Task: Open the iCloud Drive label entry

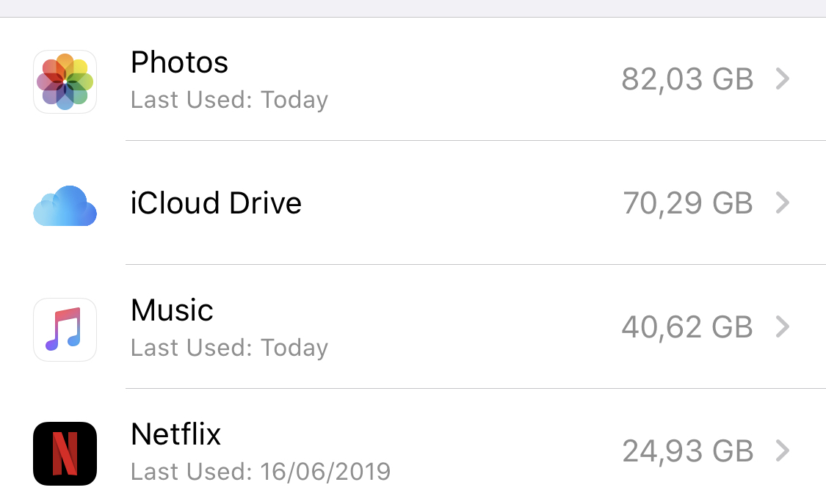Action: [x=216, y=203]
